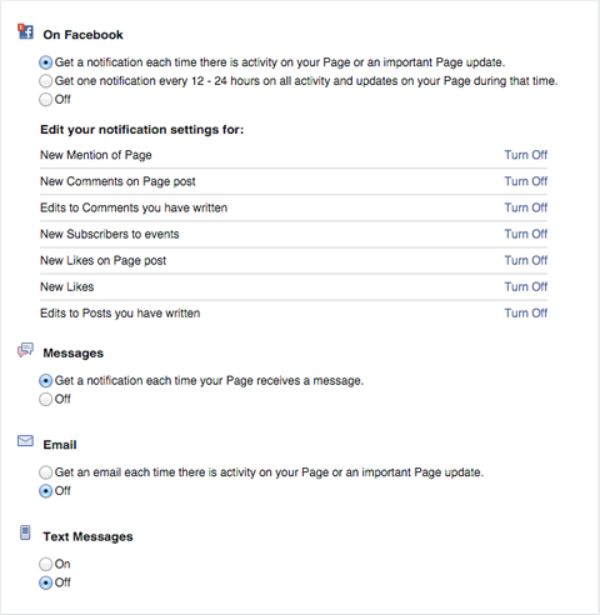Image resolution: width=600 pixels, height=615 pixels.
Task: Enable notification each time Page receives message
Action: 46,381
